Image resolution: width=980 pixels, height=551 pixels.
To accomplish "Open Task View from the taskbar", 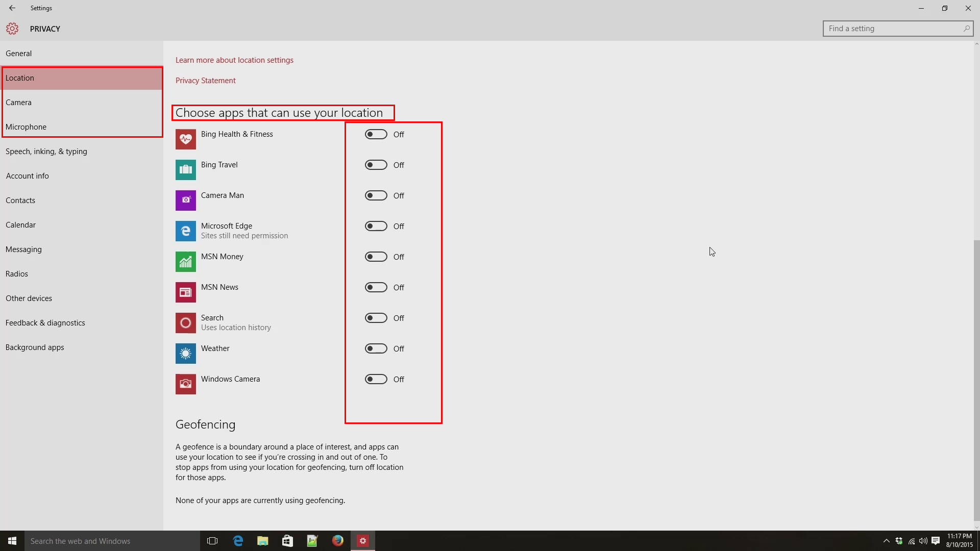I will pos(212,541).
